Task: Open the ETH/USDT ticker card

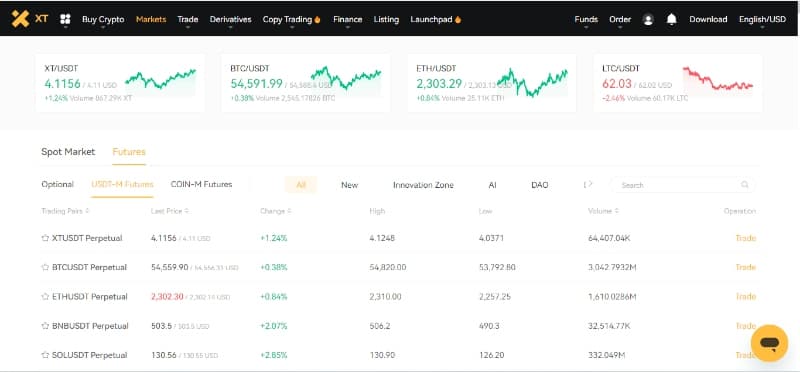Action: [x=492, y=83]
